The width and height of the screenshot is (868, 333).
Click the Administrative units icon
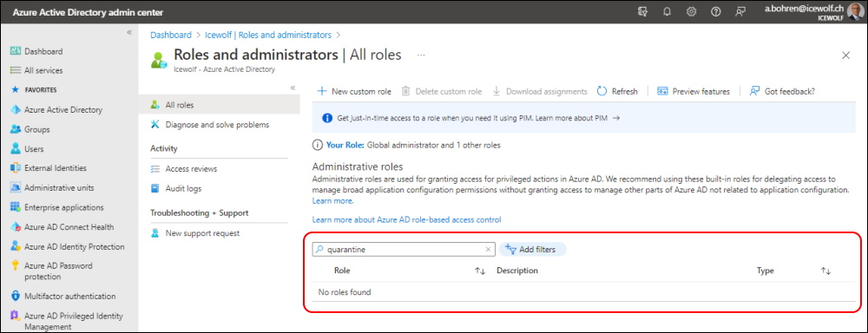click(x=16, y=187)
